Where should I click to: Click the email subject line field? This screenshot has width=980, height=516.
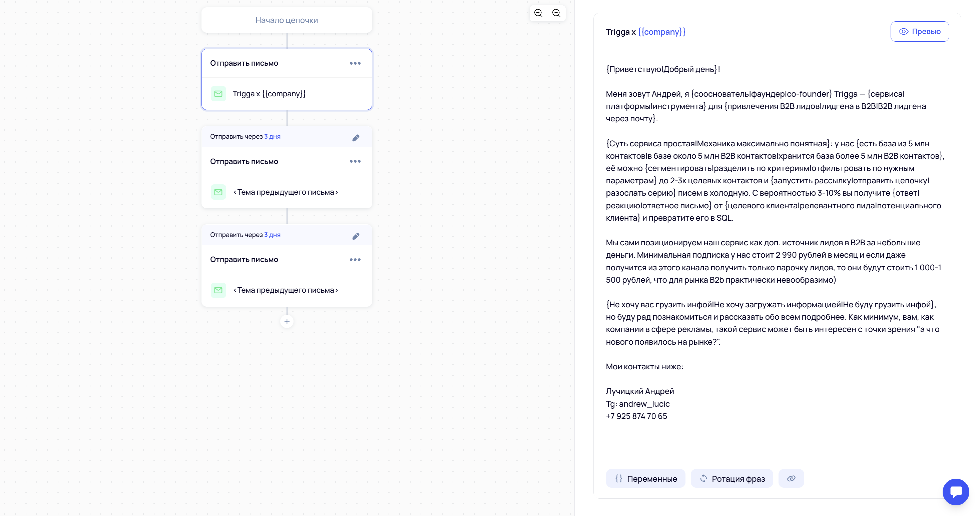point(742,32)
